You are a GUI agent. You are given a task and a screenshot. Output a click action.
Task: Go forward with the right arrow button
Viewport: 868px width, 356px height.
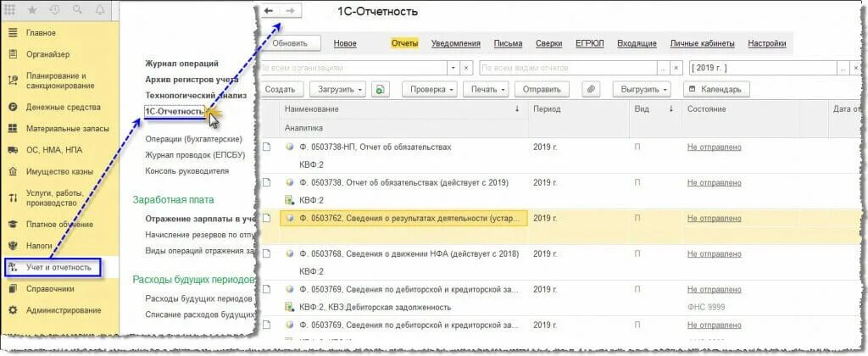tap(290, 11)
